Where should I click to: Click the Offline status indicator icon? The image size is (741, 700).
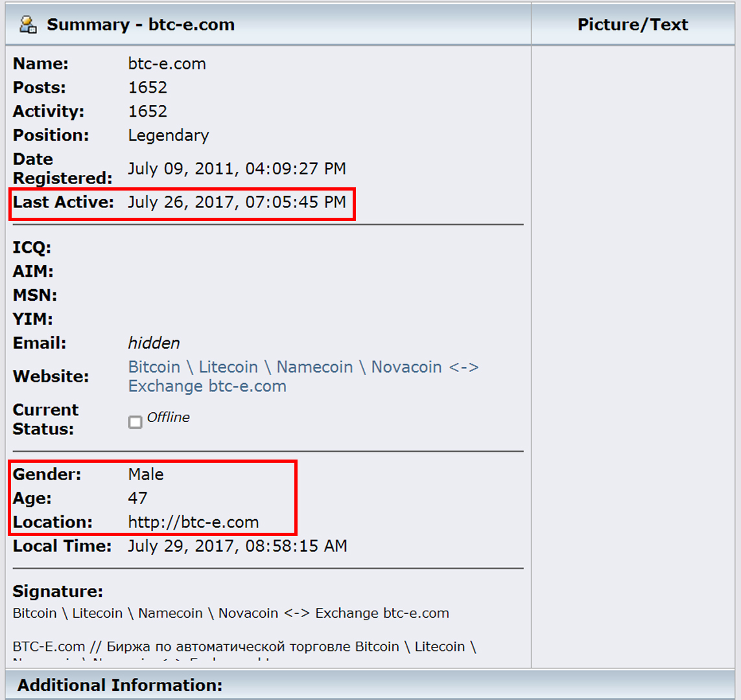[x=135, y=422]
